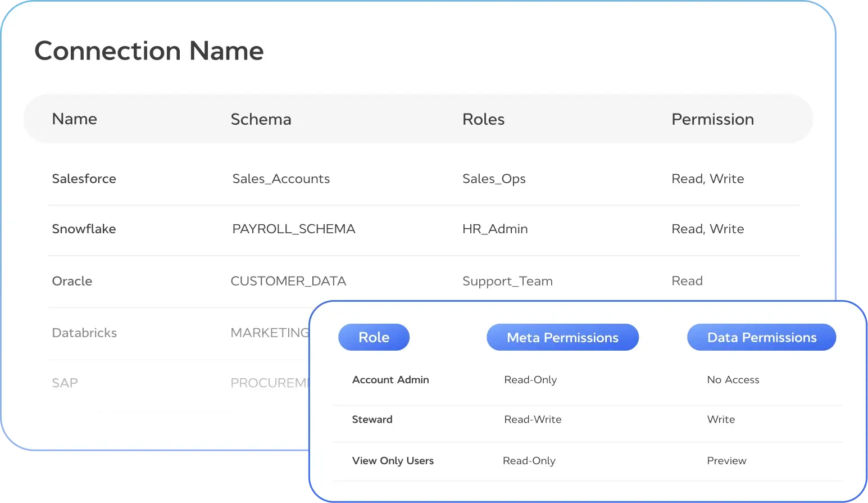Click the Data Permissions pill
Viewport: 868px width, 503px height.
(761, 337)
